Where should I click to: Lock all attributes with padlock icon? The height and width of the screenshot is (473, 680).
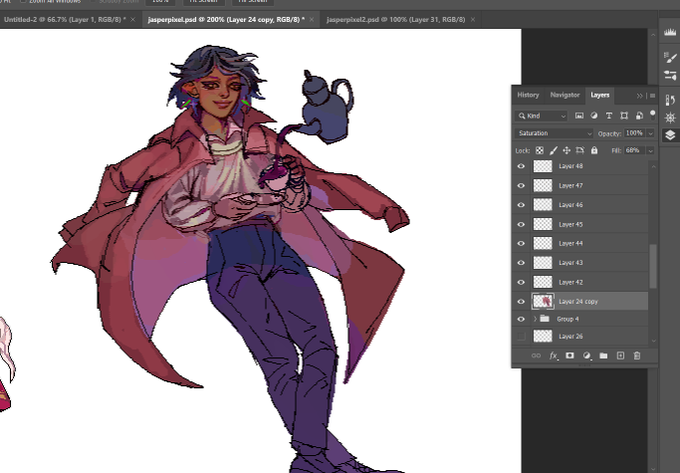point(594,150)
